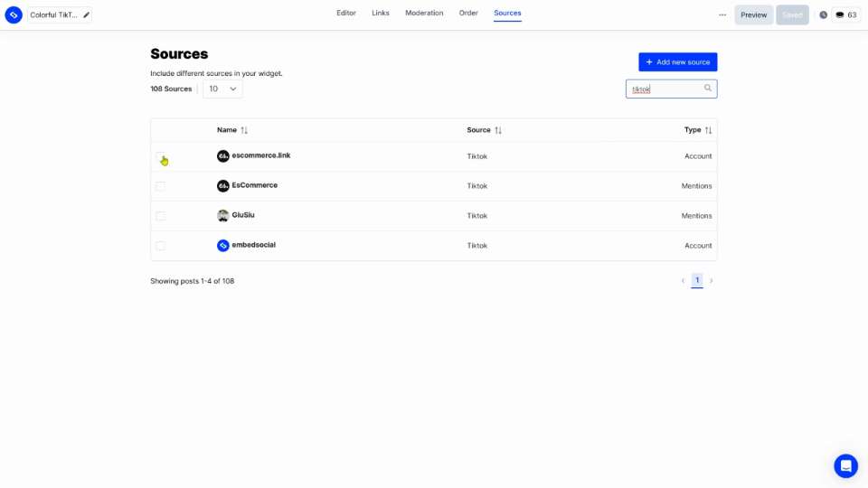Focus the tiktok search field
The image size is (868, 488).
coord(671,89)
